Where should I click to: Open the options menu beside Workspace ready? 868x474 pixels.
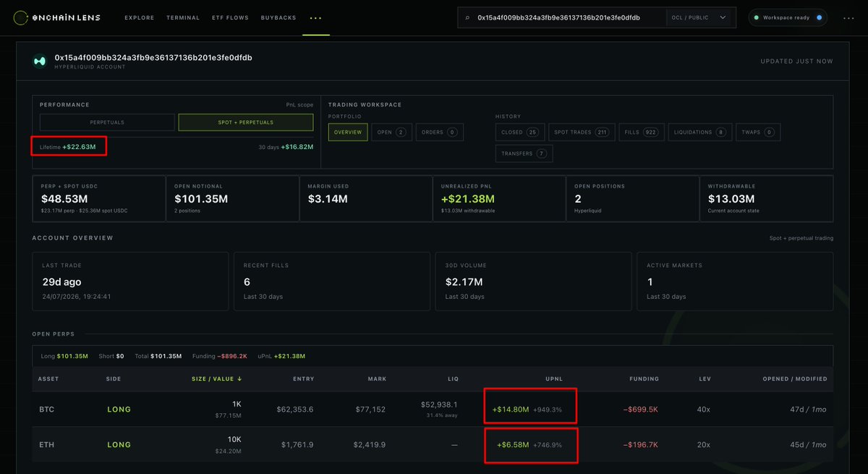coord(848,17)
